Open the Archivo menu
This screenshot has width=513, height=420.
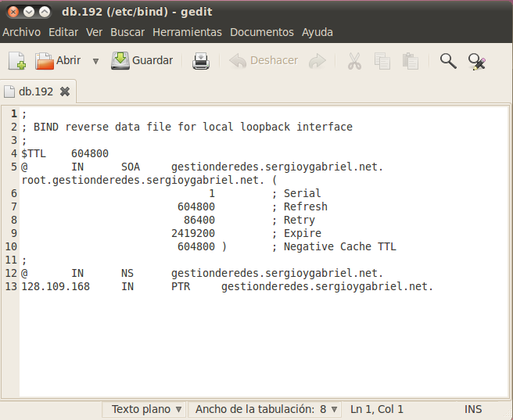tap(22, 32)
